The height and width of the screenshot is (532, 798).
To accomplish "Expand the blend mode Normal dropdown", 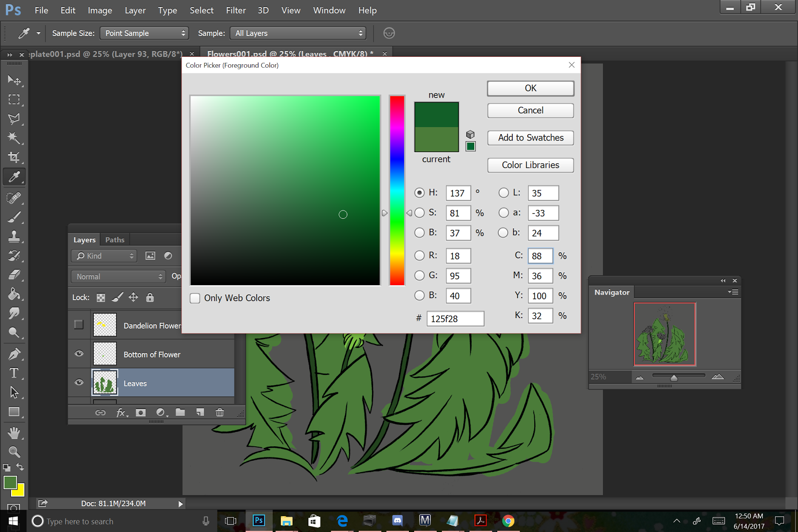I will (x=118, y=276).
